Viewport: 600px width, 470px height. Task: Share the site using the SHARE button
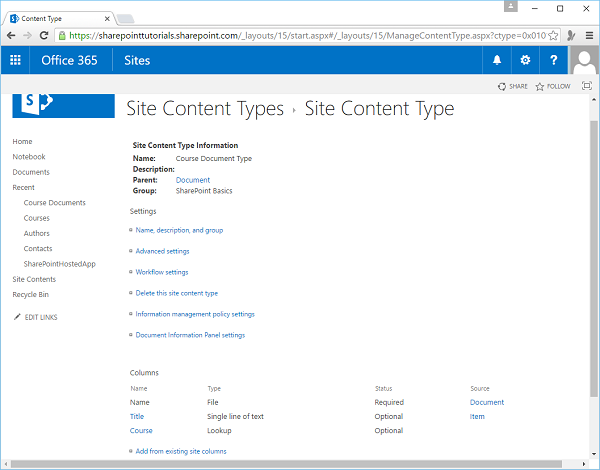513,87
